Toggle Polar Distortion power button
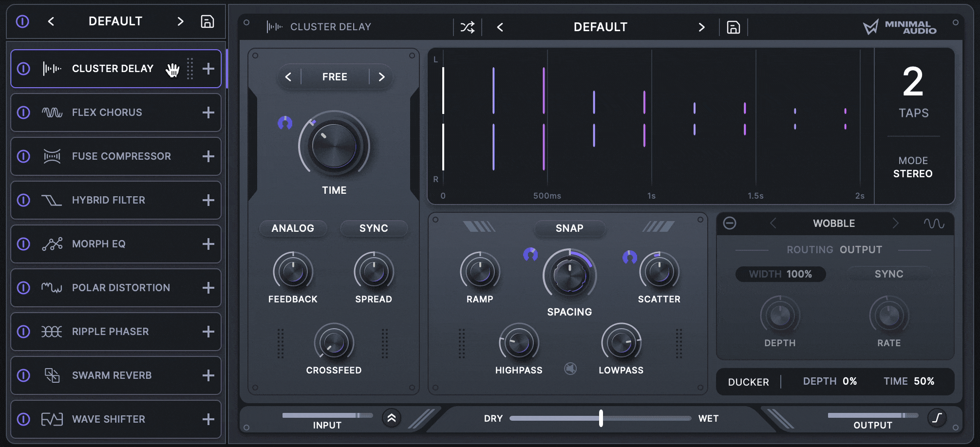 point(23,288)
